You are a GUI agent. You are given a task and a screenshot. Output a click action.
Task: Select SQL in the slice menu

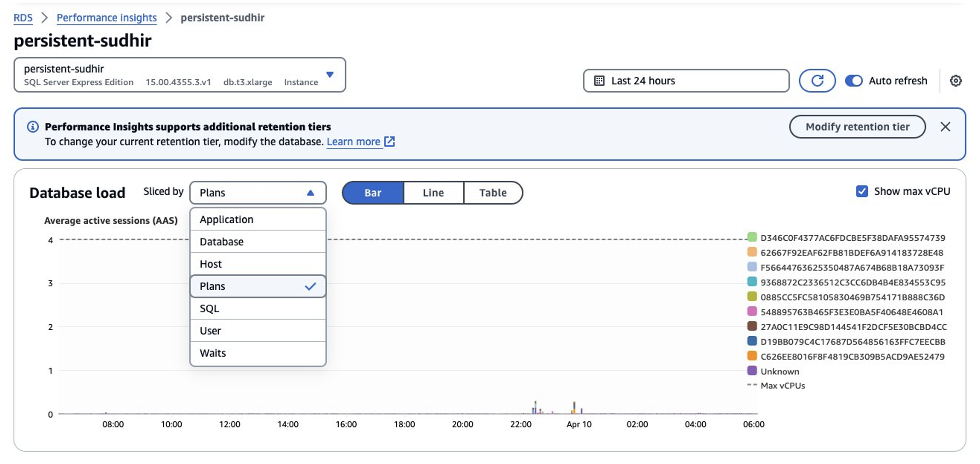click(x=258, y=309)
